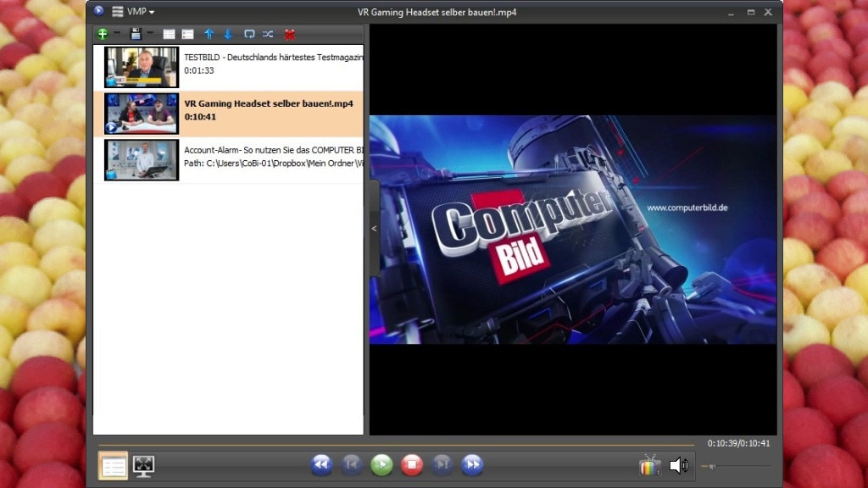The image size is (868, 488).
Task: Move the selected item up with blue arrow
Action: [x=209, y=34]
